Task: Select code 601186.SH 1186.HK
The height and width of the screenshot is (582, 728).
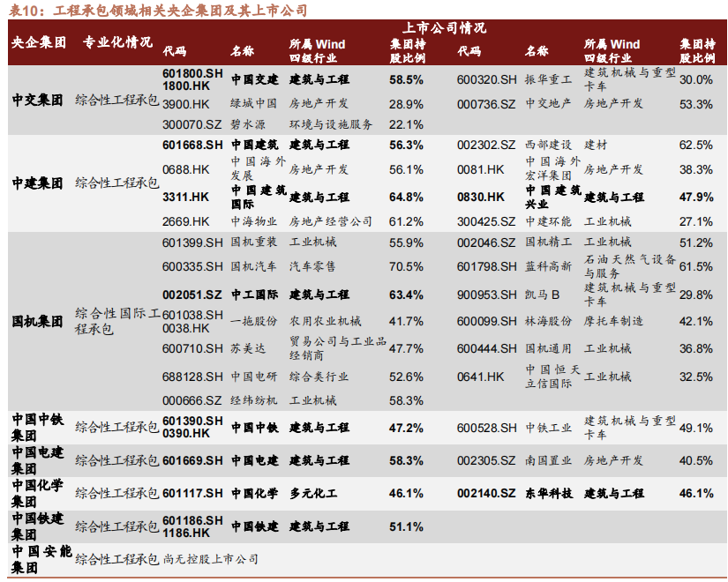Action: click(192, 526)
